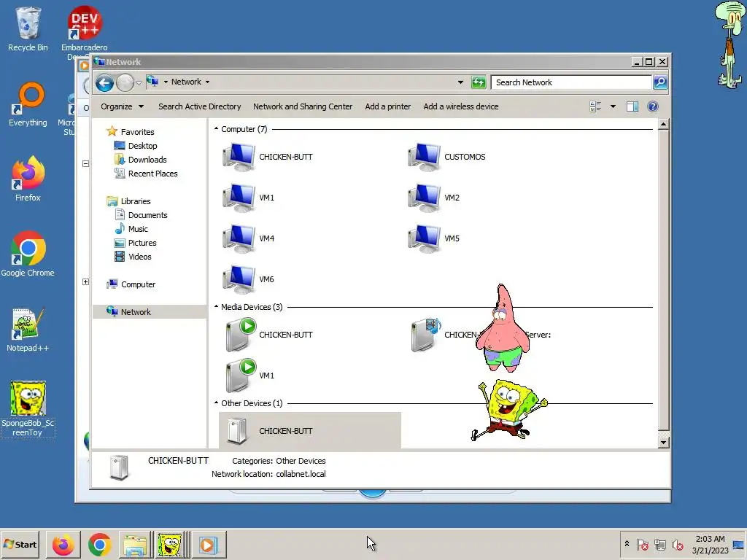Open the Start menu
Screen dimensions: 747x560
point(20,544)
